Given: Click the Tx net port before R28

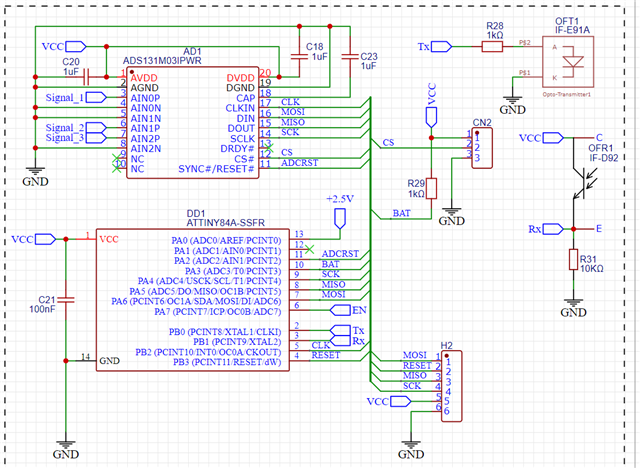Looking at the screenshot, I should point(441,47).
